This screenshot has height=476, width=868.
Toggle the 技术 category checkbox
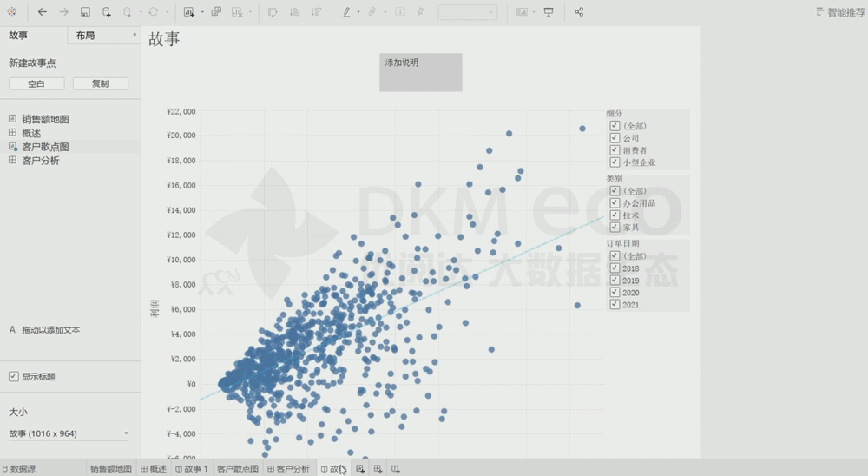[x=615, y=215]
